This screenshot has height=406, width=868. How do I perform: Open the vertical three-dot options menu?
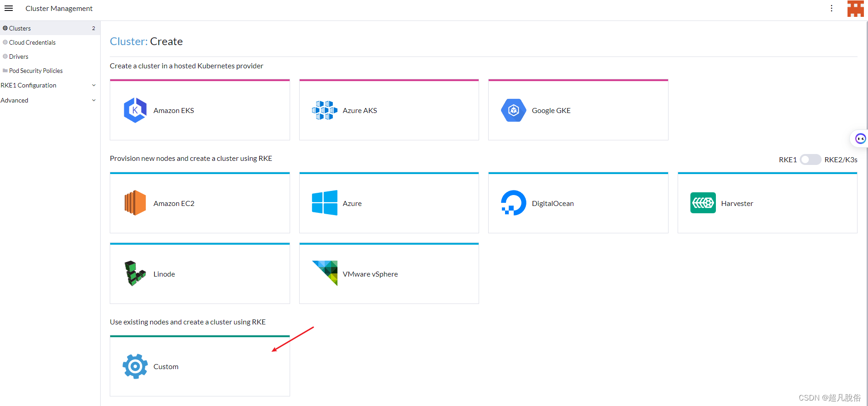point(832,8)
